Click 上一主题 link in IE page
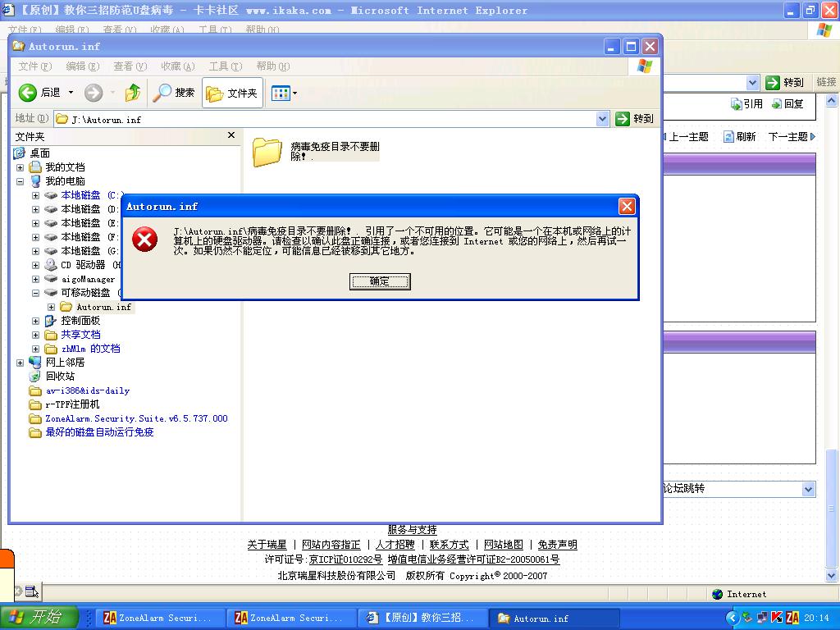Viewport: 840px width, 630px height. (688, 137)
